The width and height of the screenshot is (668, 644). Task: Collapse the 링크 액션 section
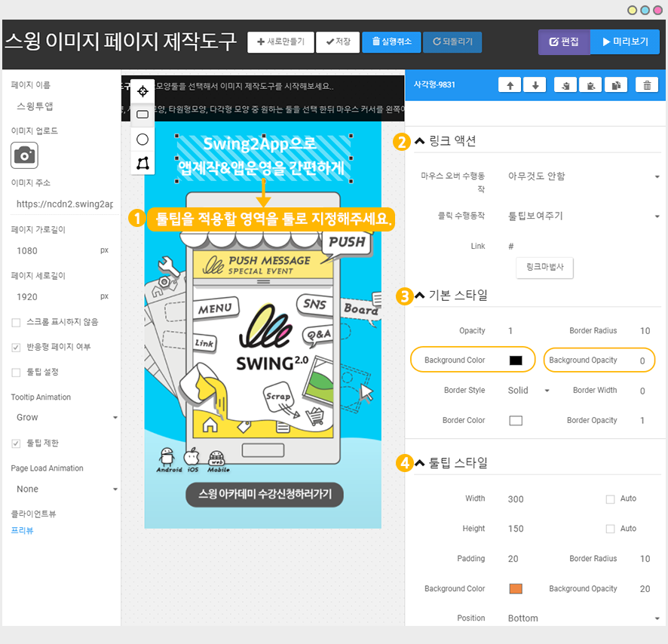[420, 141]
